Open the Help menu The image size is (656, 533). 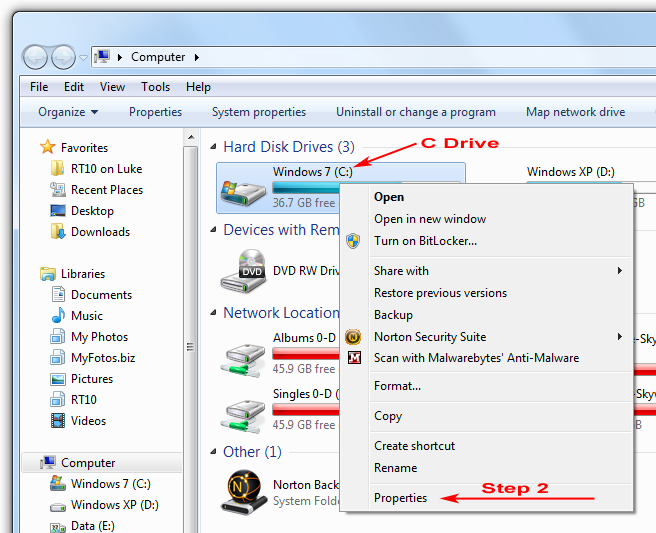click(x=198, y=87)
